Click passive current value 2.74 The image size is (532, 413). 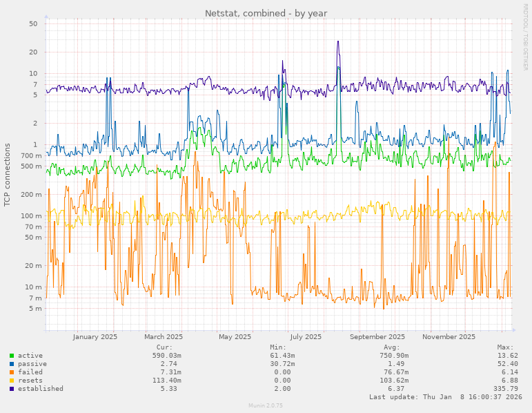tap(168, 364)
